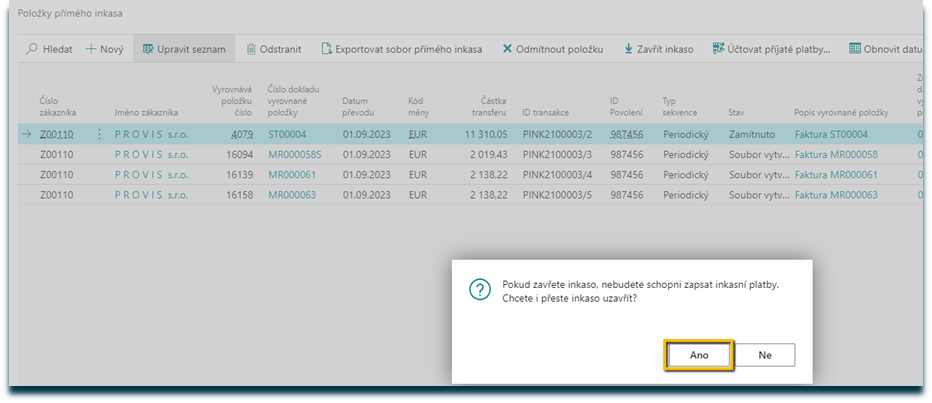Open row options three-dot menu
This screenshot has height=403, width=932.
[99, 134]
